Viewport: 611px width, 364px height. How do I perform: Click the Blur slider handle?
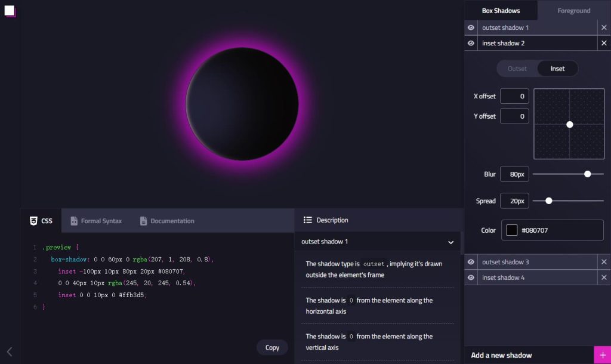[x=588, y=174]
